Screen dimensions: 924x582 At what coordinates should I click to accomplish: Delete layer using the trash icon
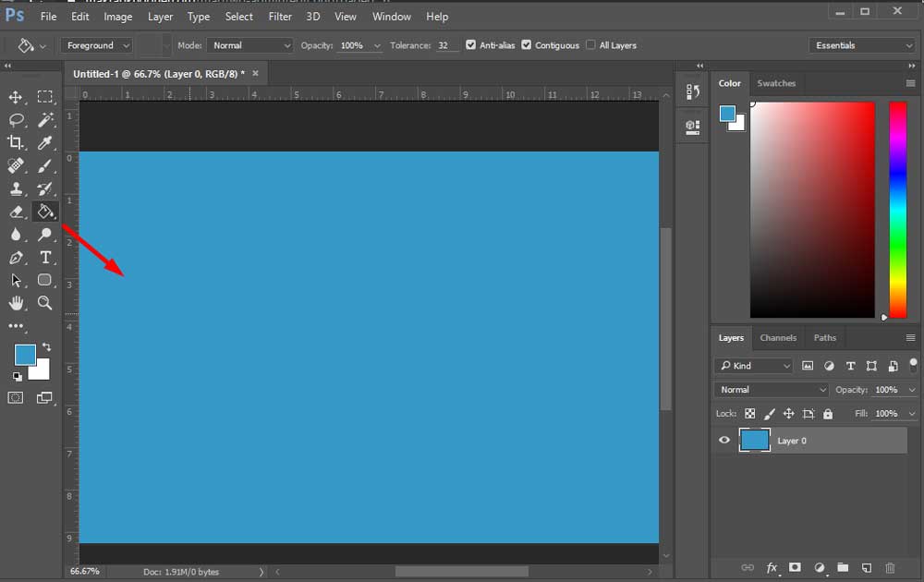[890, 568]
